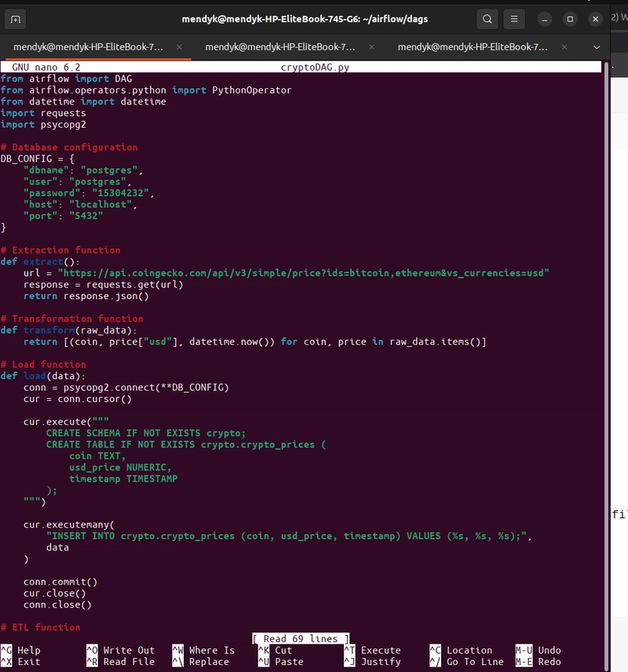Click the 'def transform(raw_data):' line
628x672 pixels.
click(69, 331)
